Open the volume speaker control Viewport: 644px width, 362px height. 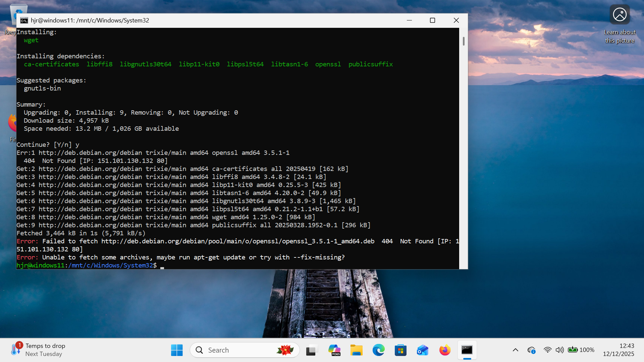[559, 350]
